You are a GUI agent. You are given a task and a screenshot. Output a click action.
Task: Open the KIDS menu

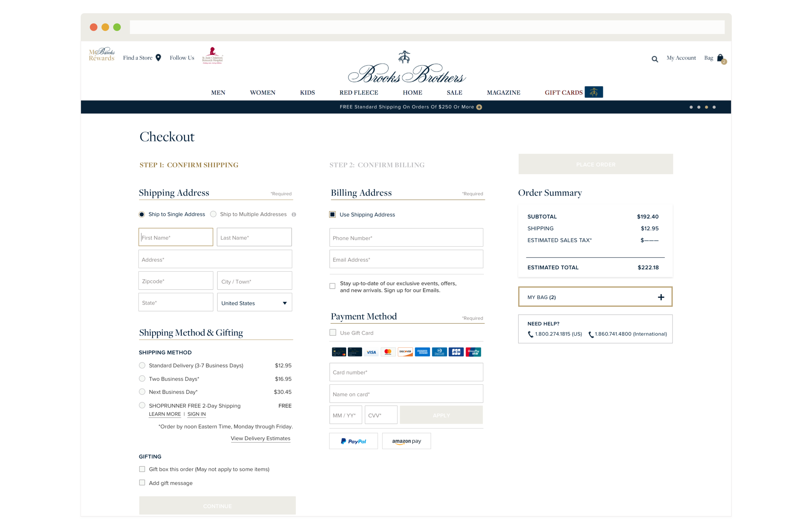coord(307,93)
